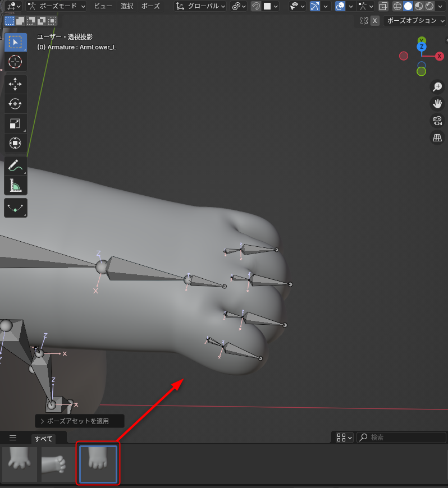Toggle snapping magnet in header
This screenshot has height=488, width=448.
(x=256, y=6)
